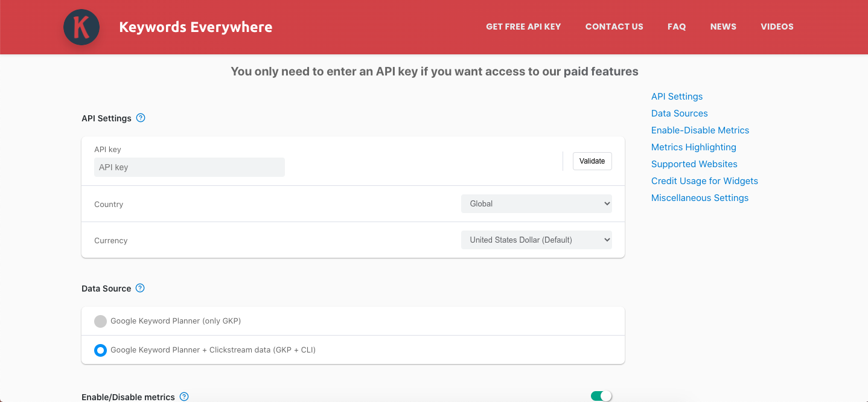The width and height of the screenshot is (868, 402).
Task: Click the Keywords Everywhere K logo
Action: pos(81,27)
